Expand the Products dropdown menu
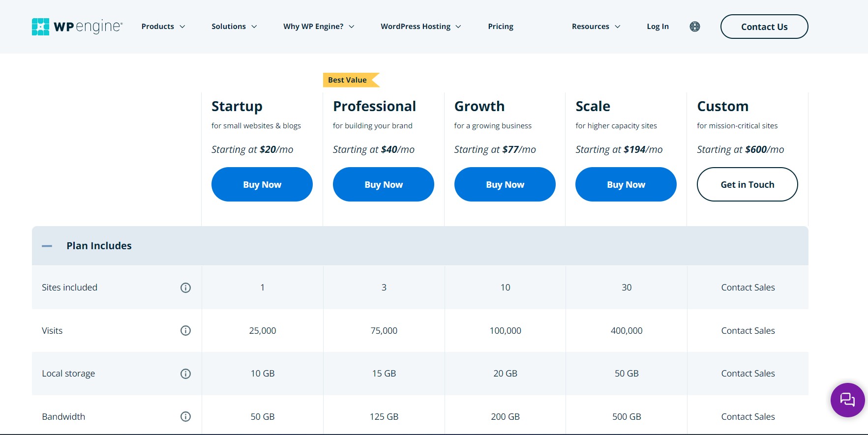 click(x=163, y=27)
